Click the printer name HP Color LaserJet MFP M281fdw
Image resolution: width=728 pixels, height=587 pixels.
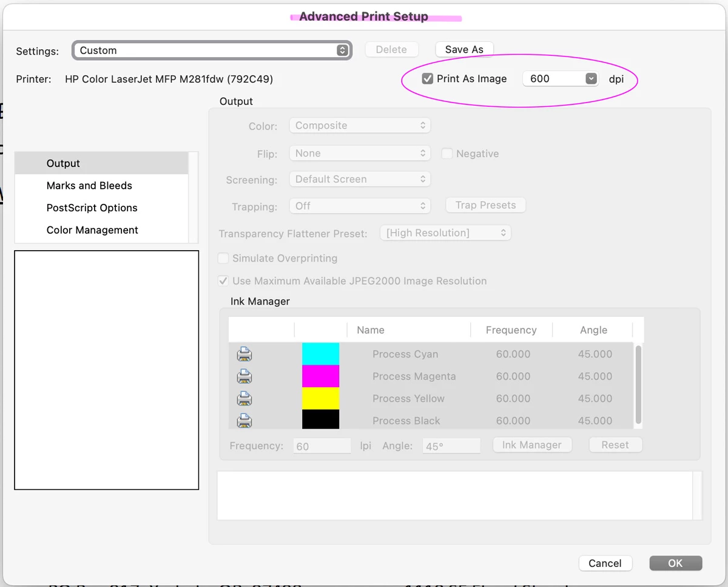coord(169,79)
